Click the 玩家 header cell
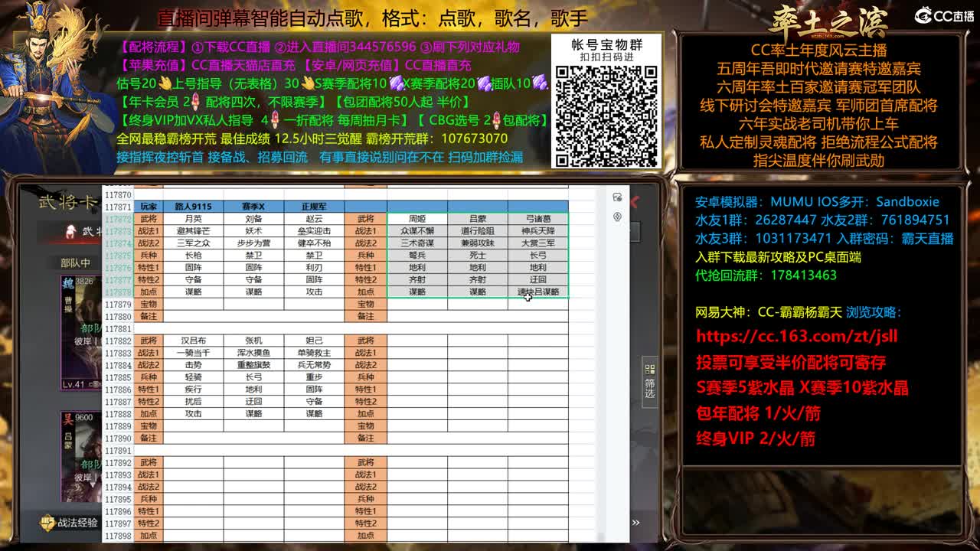This screenshot has height=551, width=980. pos(149,207)
